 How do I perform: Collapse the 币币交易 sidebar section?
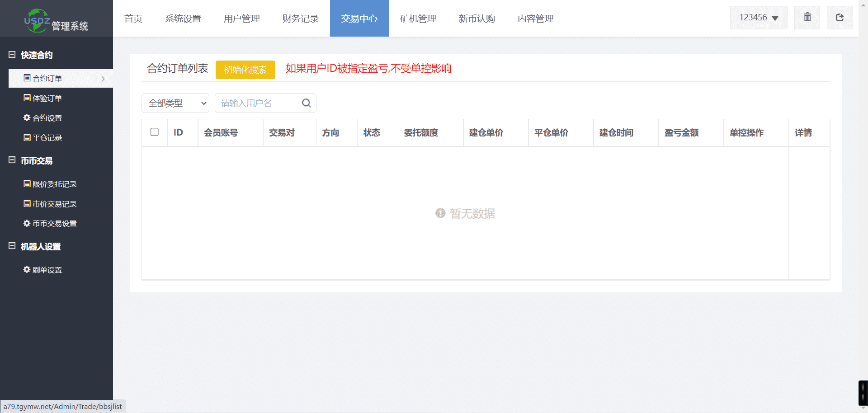12,160
